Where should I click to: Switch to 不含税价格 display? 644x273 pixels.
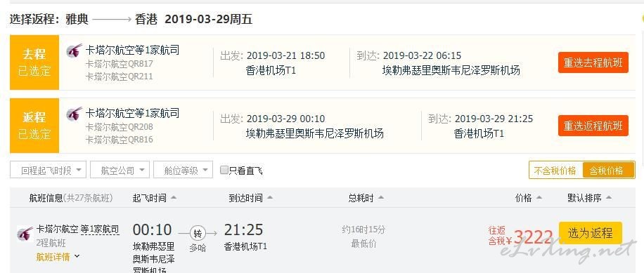(x=555, y=171)
